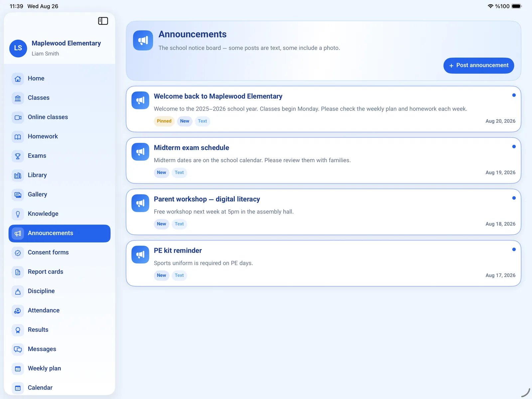Toggle the sidebar panel icon
This screenshot has height=399, width=532.
click(x=103, y=21)
